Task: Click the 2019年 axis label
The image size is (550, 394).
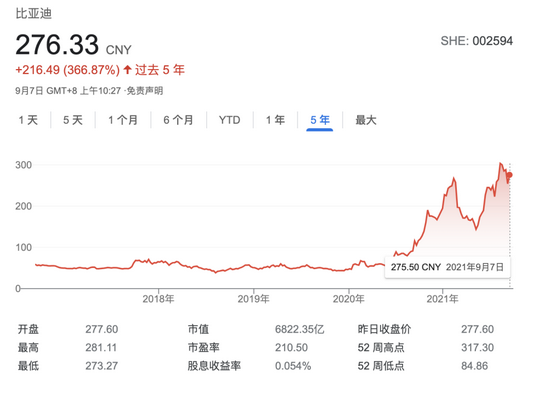Action: tap(253, 299)
